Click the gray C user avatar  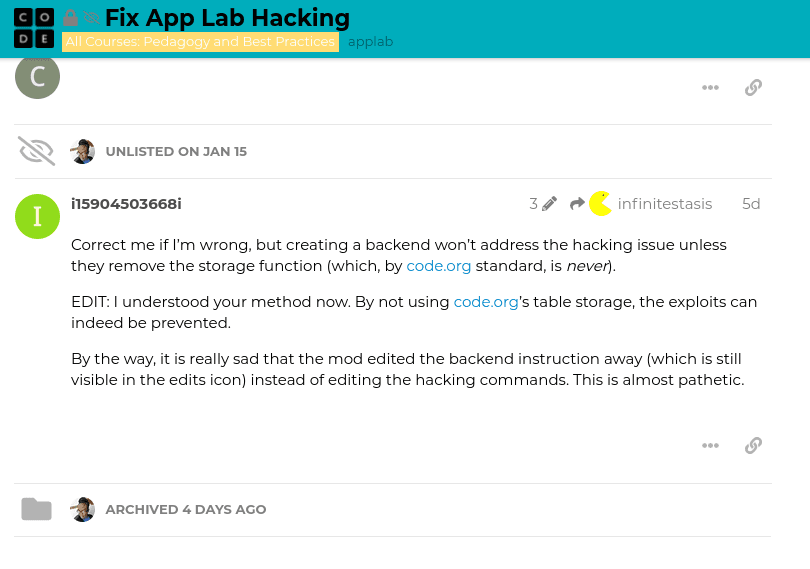(x=38, y=77)
